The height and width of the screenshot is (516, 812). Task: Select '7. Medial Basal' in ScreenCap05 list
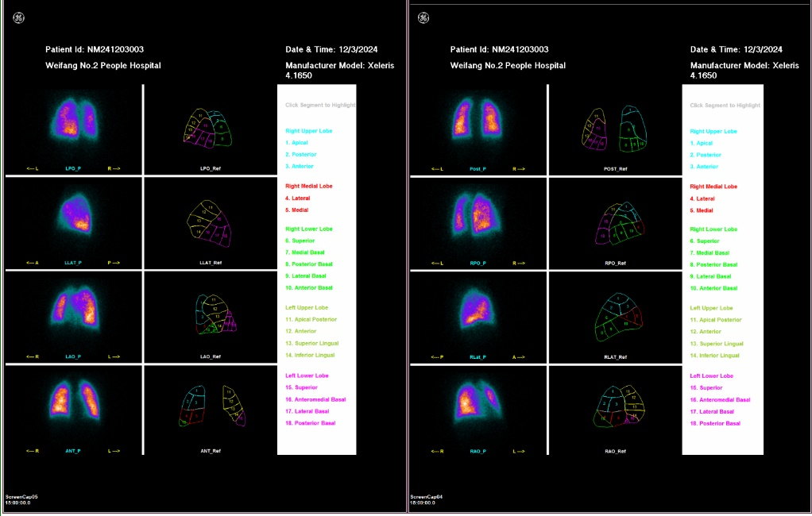point(305,252)
